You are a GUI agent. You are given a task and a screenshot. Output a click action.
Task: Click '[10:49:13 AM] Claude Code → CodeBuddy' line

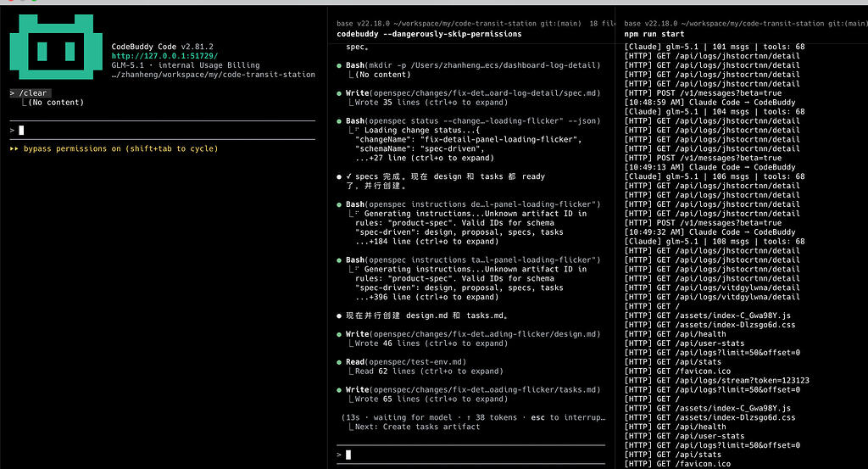709,167
